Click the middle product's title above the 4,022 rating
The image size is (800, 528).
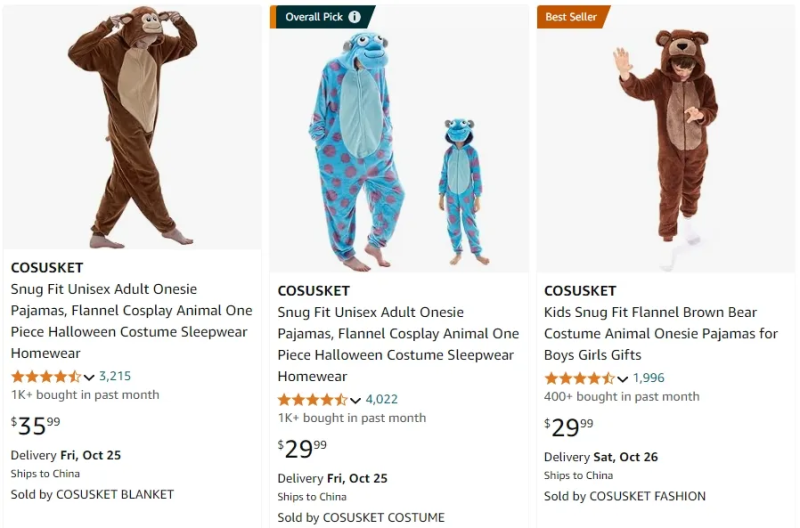396,344
